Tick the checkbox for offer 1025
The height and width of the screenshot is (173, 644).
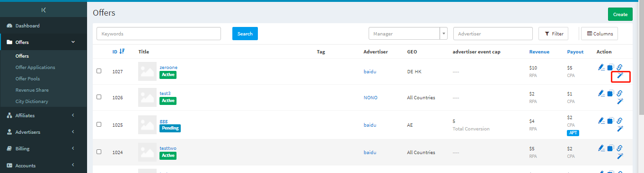99,124
